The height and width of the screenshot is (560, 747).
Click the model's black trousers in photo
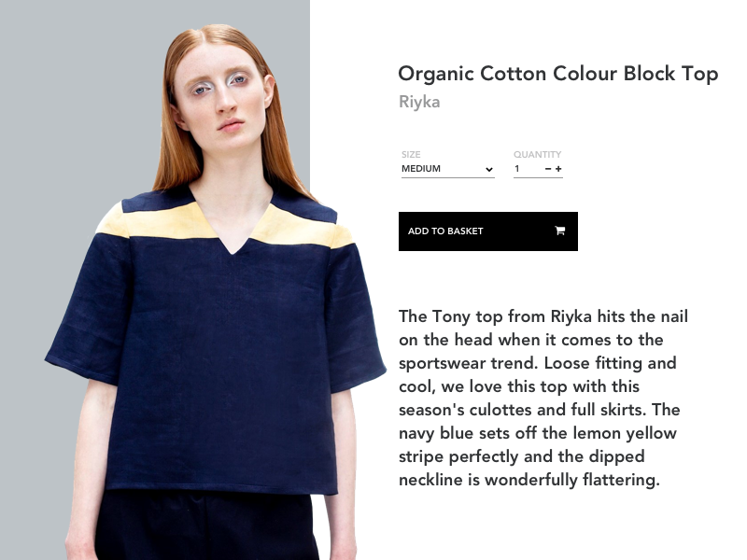[204, 526]
